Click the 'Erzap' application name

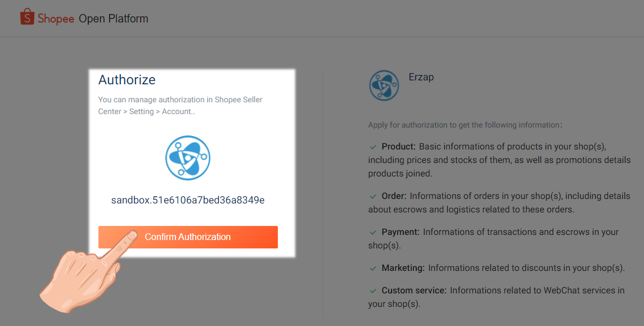421,77
